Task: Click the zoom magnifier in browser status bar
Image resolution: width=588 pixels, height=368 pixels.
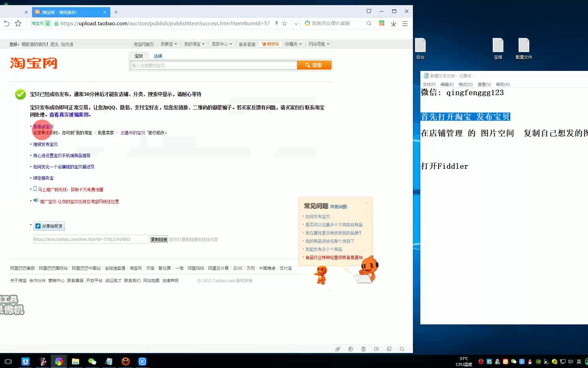Action: click(x=402, y=349)
